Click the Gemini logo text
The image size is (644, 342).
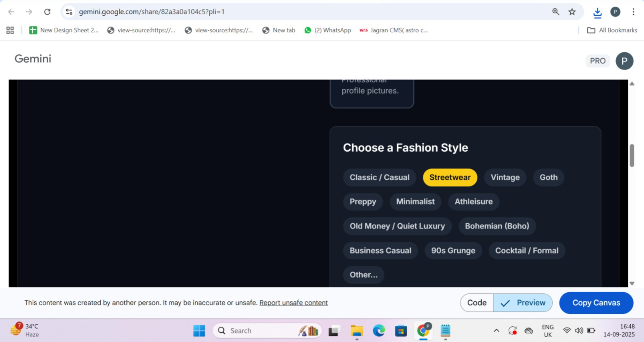pyautogui.click(x=33, y=59)
